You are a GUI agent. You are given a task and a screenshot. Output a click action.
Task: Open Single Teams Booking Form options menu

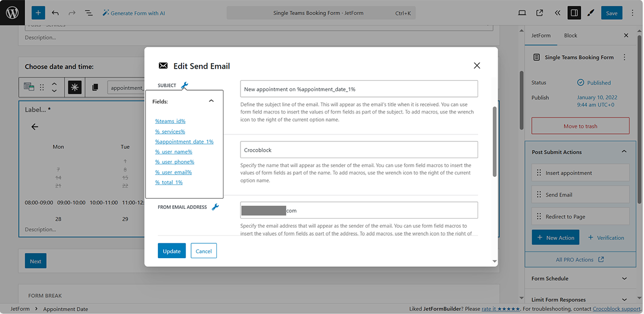click(x=624, y=57)
